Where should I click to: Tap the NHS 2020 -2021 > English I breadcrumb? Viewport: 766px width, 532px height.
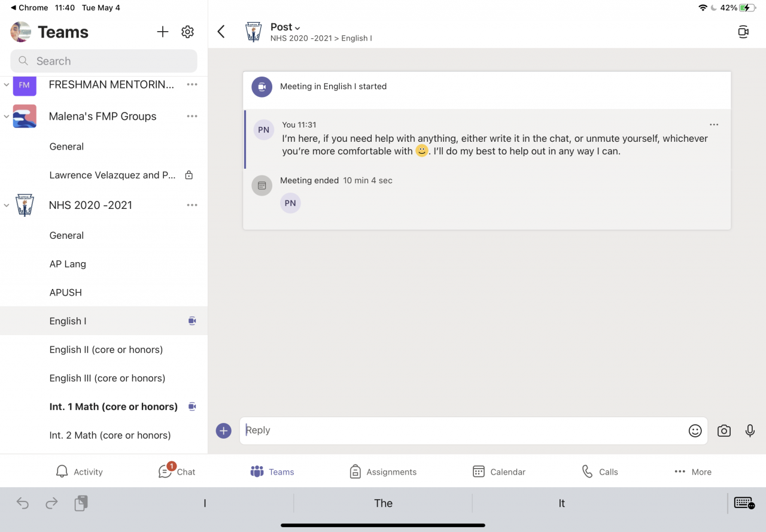[321, 38]
